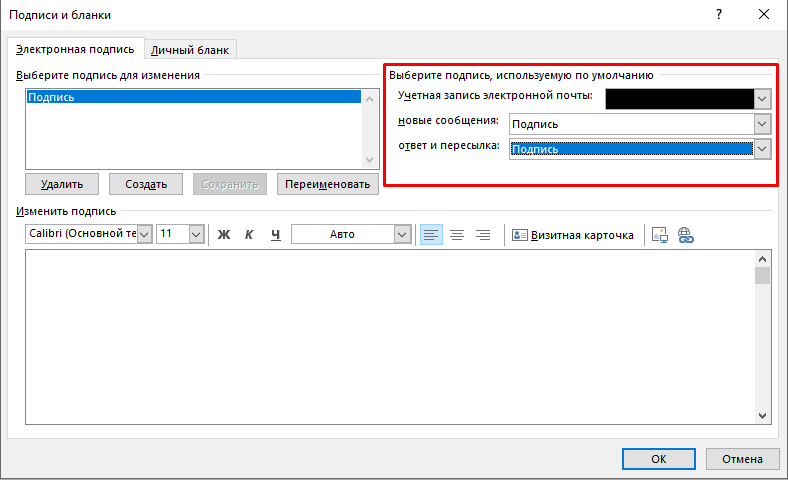
Task: Switch to the Личный бланк tab
Action: click(x=193, y=50)
